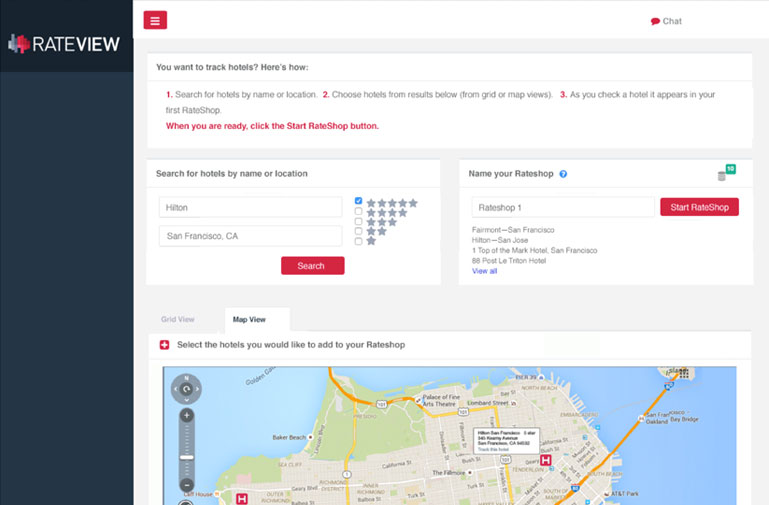Screen dimensions: 769x505
Task: Tick the three-star rating checkbox
Action: click(359, 222)
